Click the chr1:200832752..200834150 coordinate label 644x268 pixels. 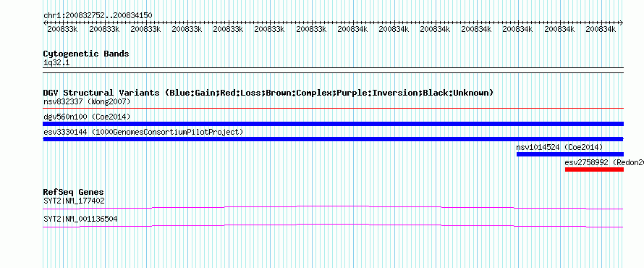pos(98,16)
